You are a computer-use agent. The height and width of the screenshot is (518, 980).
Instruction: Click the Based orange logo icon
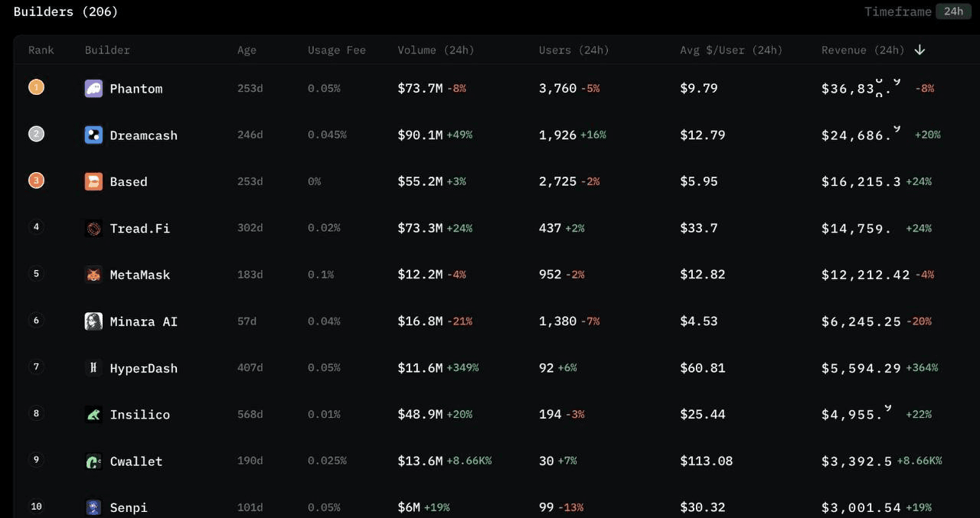[93, 181]
